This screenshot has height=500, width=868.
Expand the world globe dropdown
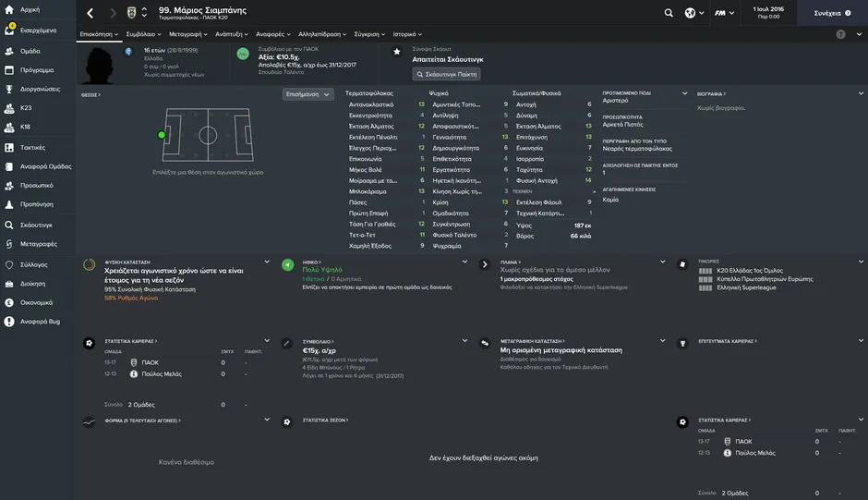click(x=693, y=13)
